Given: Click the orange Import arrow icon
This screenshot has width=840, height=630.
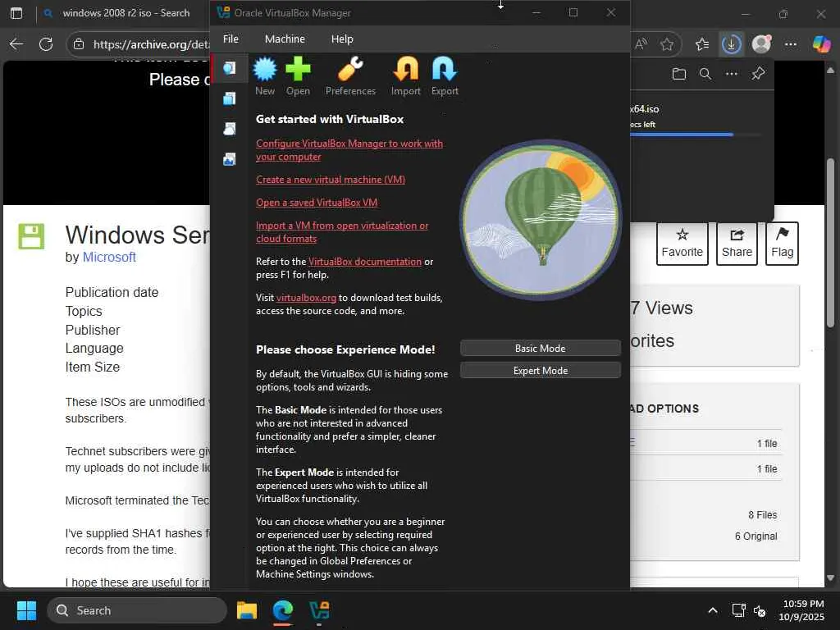Looking at the screenshot, I should coord(405,69).
